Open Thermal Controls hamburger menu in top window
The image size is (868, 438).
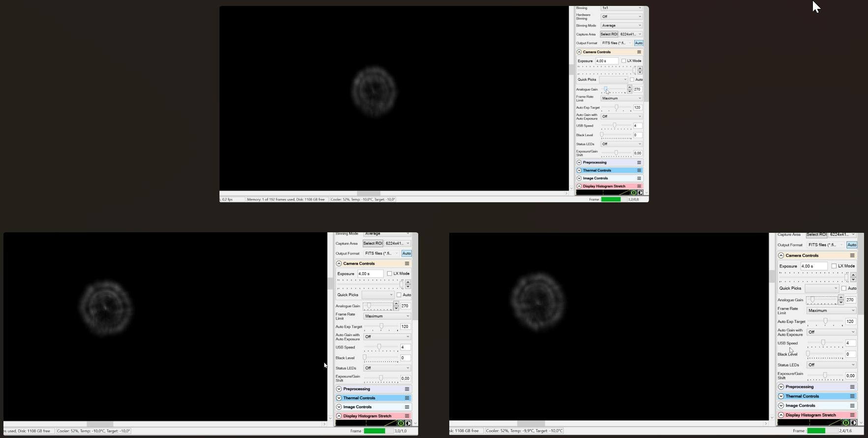click(639, 170)
